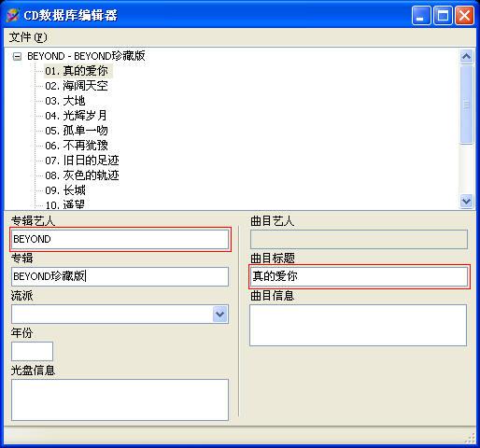This screenshot has height=448, width=480.
Task: Click the 曲目信息 text area
Action: [x=359, y=325]
